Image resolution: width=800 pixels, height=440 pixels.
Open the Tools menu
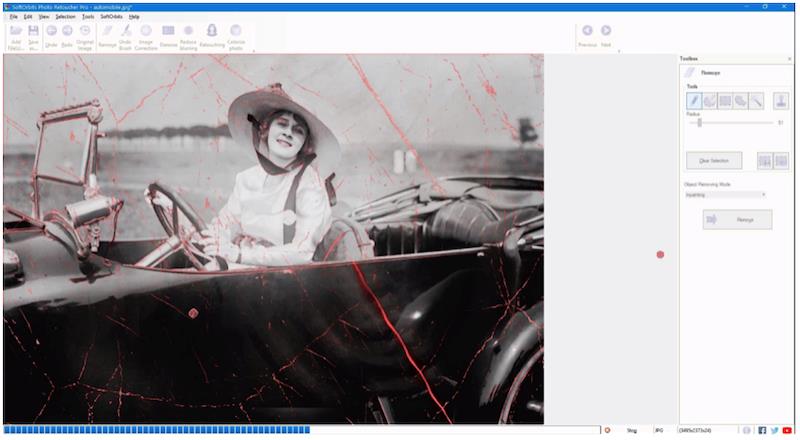(88, 17)
